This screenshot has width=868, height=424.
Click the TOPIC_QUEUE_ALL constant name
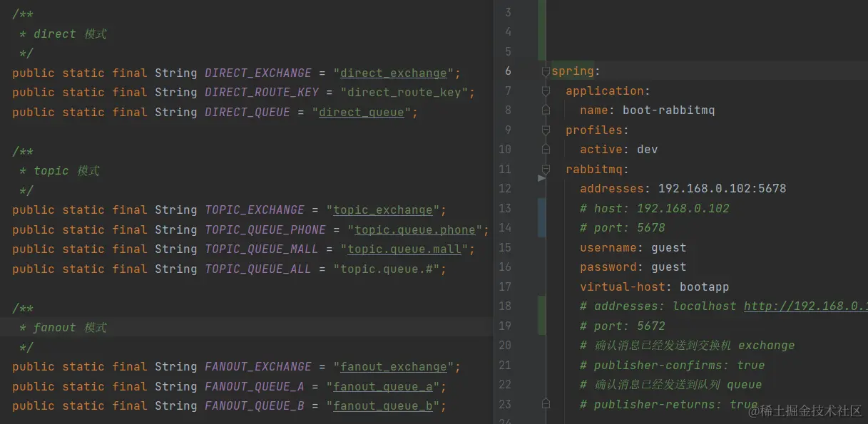(258, 269)
